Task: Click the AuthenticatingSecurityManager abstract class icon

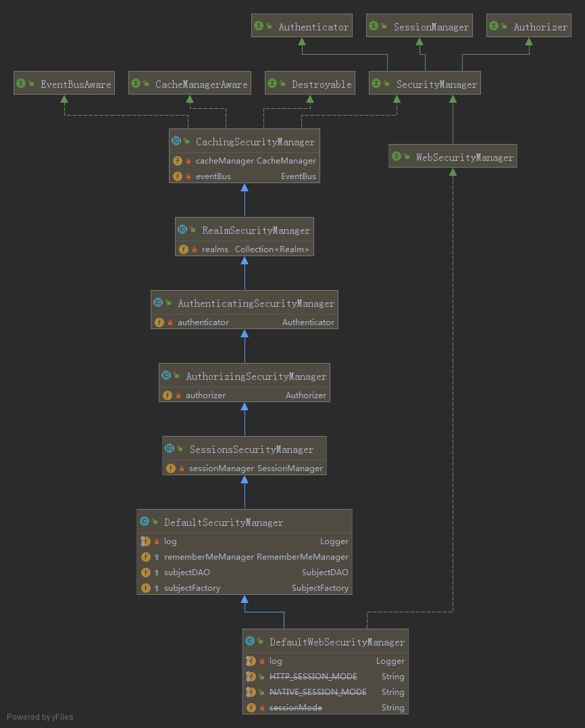Action: point(158,302)
